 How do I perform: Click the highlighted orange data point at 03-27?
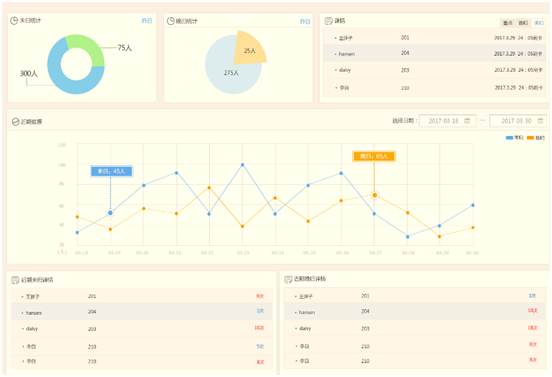point(375,195)
